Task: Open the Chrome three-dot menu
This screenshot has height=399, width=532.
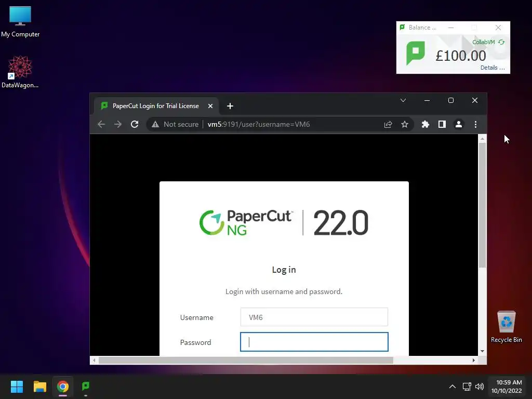Action: point(475,125)
